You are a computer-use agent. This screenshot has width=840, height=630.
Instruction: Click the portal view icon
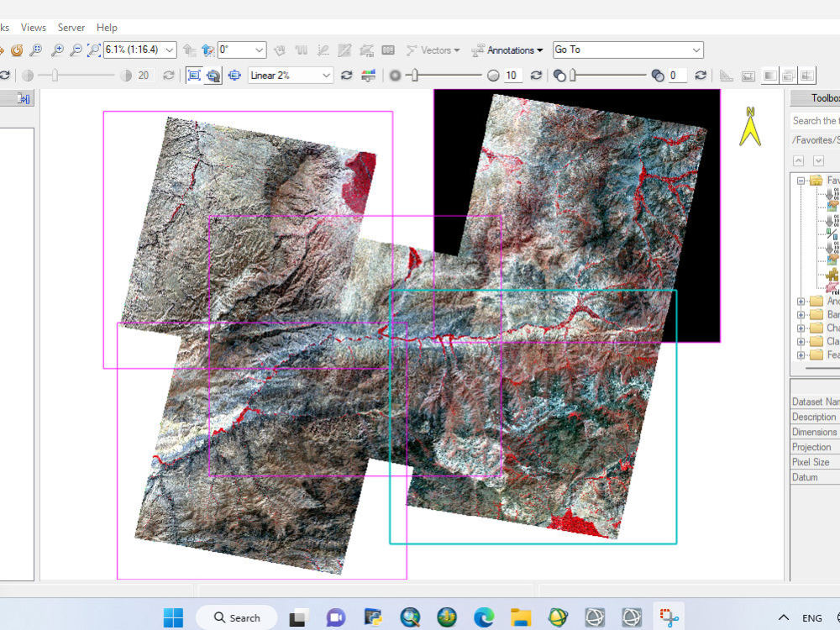388,50
